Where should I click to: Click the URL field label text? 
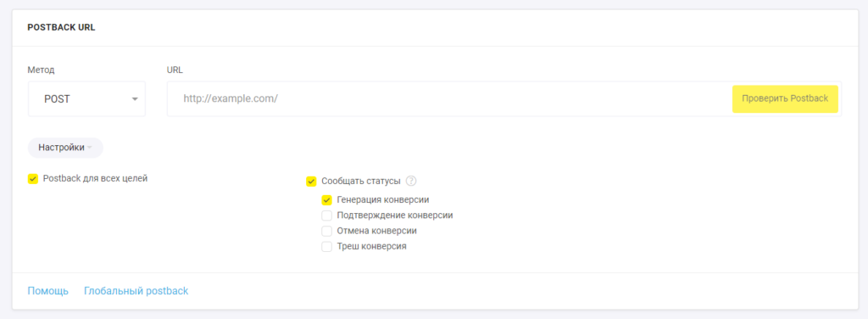pos(175,70)
